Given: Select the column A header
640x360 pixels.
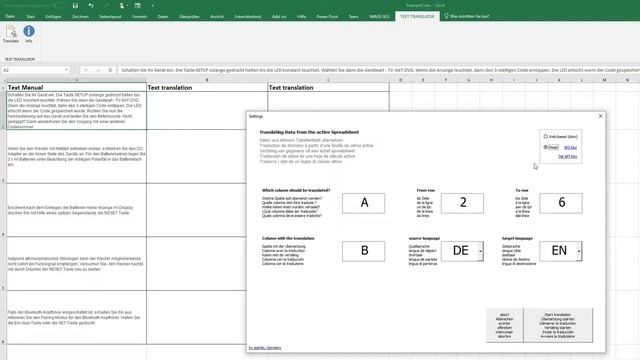Looking at the screenshot, I should (x=76, y=80).
